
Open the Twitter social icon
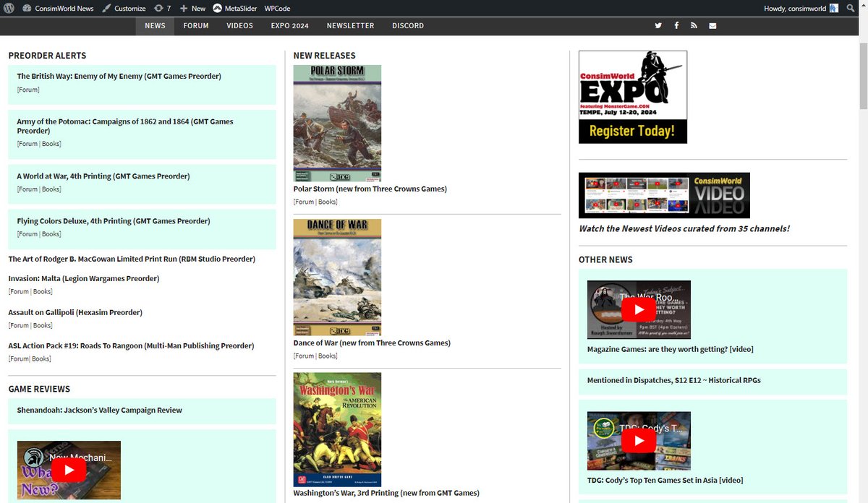point(658,25)
